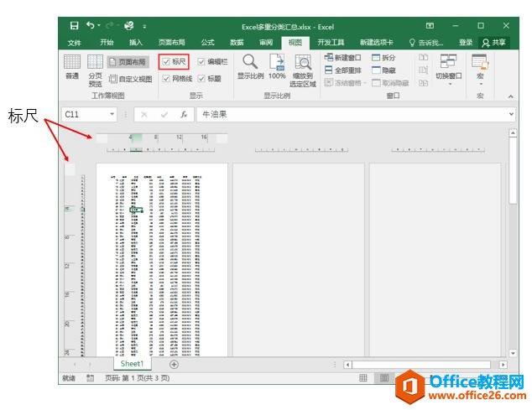Open the File (文件) tab

[74, 43]
